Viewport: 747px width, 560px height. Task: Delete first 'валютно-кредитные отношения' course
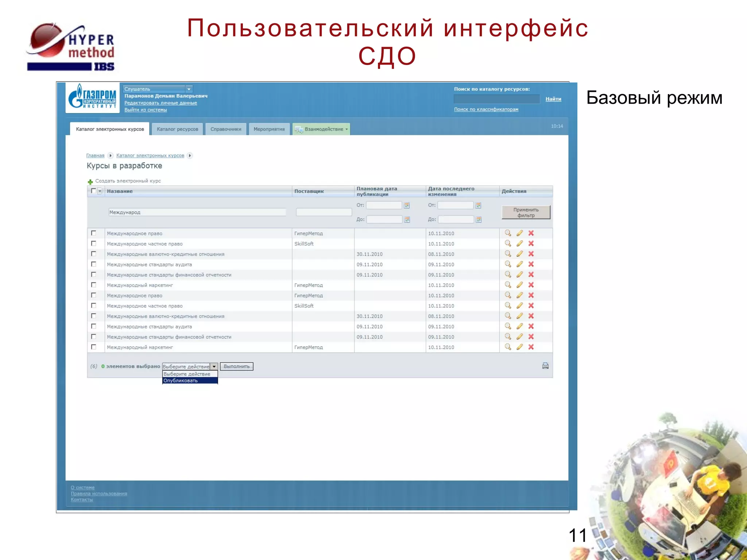tap(531, 254)
